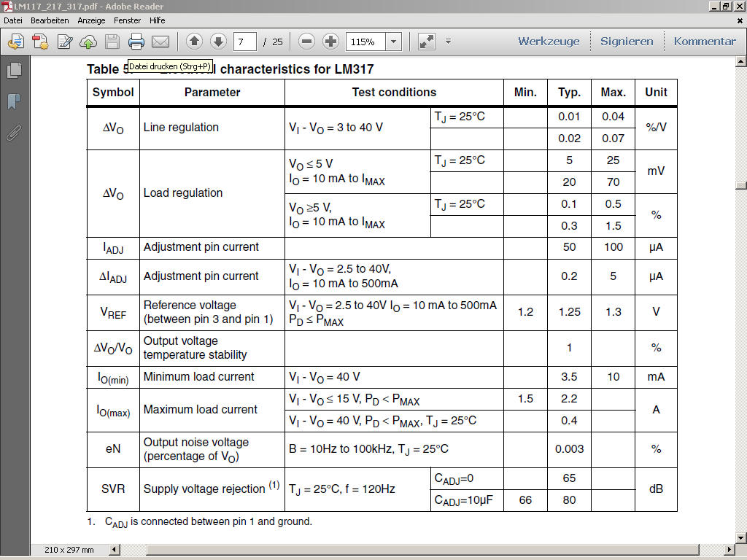The width and height of the screenshot is (747, 560).
Task: Click 'Load regulation' parameter text
Action: (183, 192)
